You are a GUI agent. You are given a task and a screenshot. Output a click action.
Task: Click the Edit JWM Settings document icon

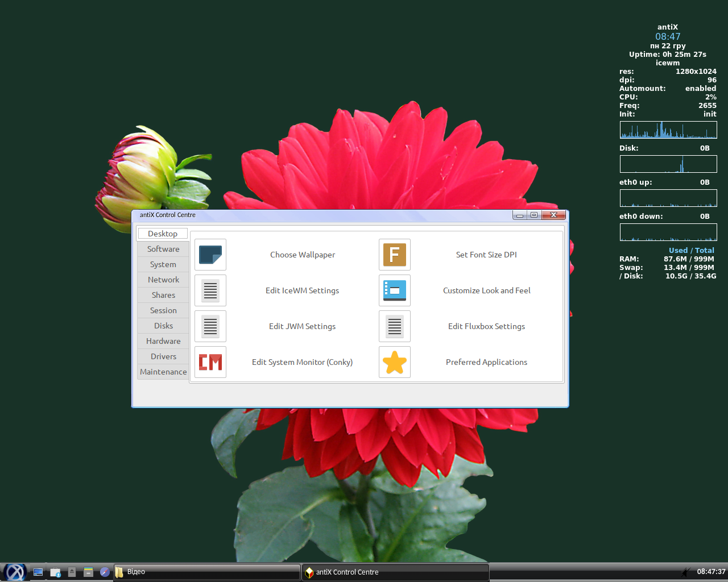pos(210,326)
